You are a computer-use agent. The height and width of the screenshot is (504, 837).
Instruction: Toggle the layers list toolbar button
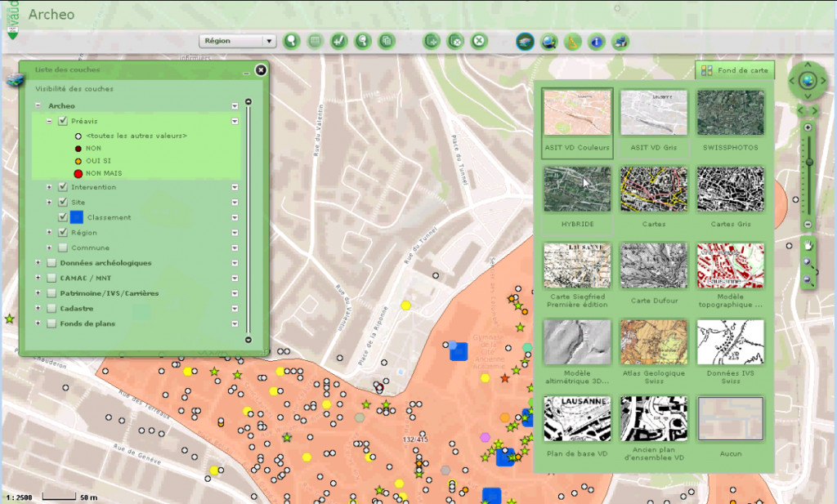[x=526, y=42]
